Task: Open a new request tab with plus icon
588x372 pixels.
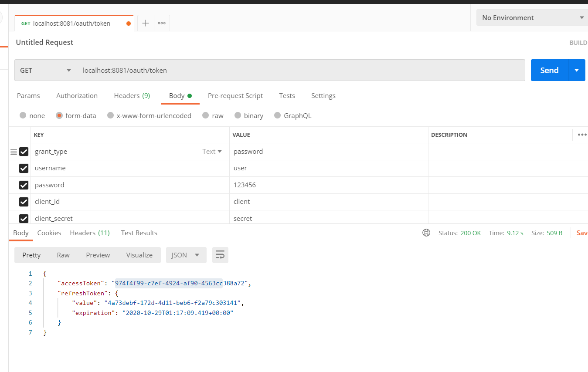Action: 146,23
